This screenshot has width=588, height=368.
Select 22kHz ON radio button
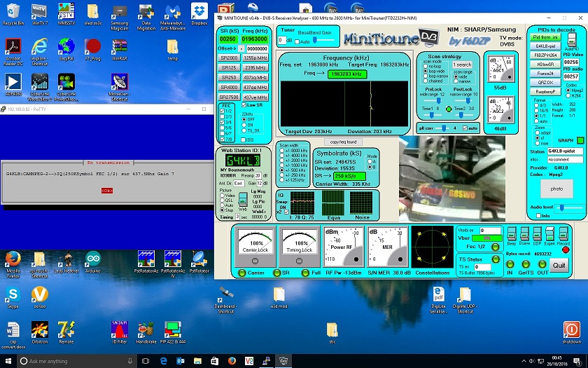pos(244,125)
